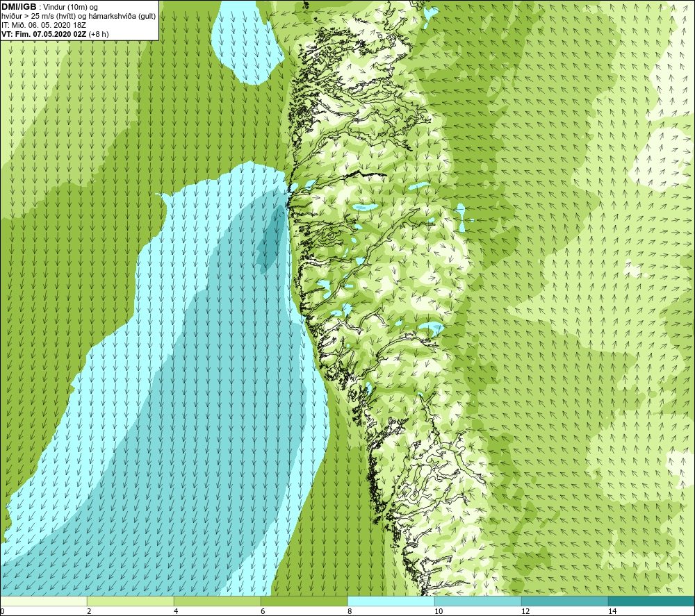Click the 0–2 m/s pale yellow swatch

pyautogui.click(x=43, y=601)
